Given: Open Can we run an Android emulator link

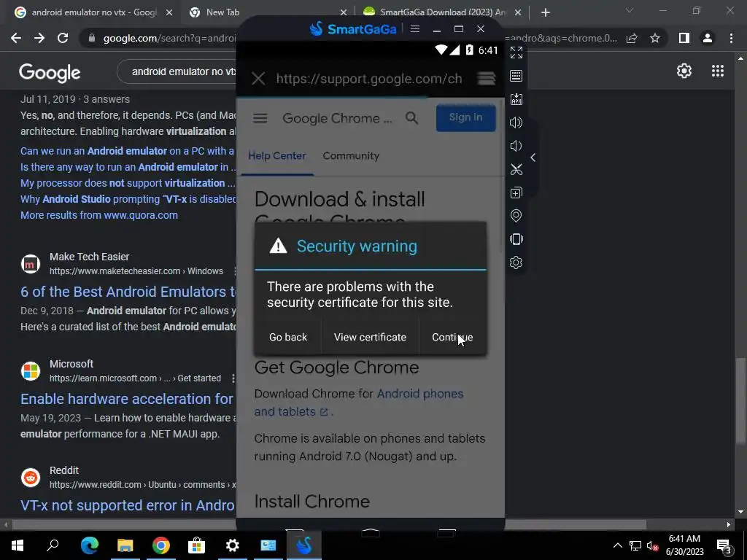Looking at the screenshot, I should pos(127,151).
